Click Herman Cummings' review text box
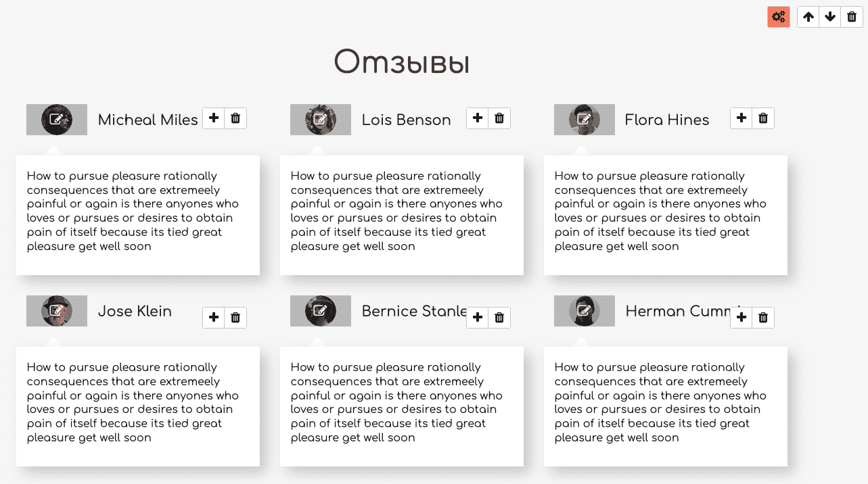The image size is (868, 484). pyautogui.click(x=666, y=406)
